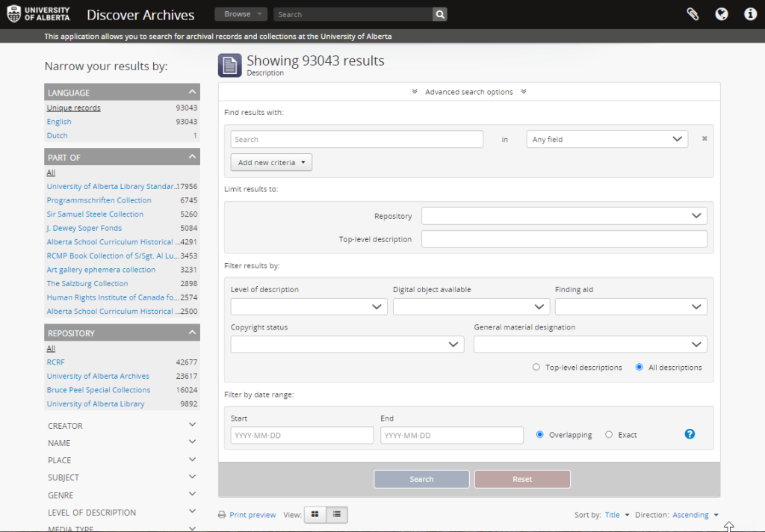
Task: Open the Browse dropdown menu
Action: coord(241,14)
